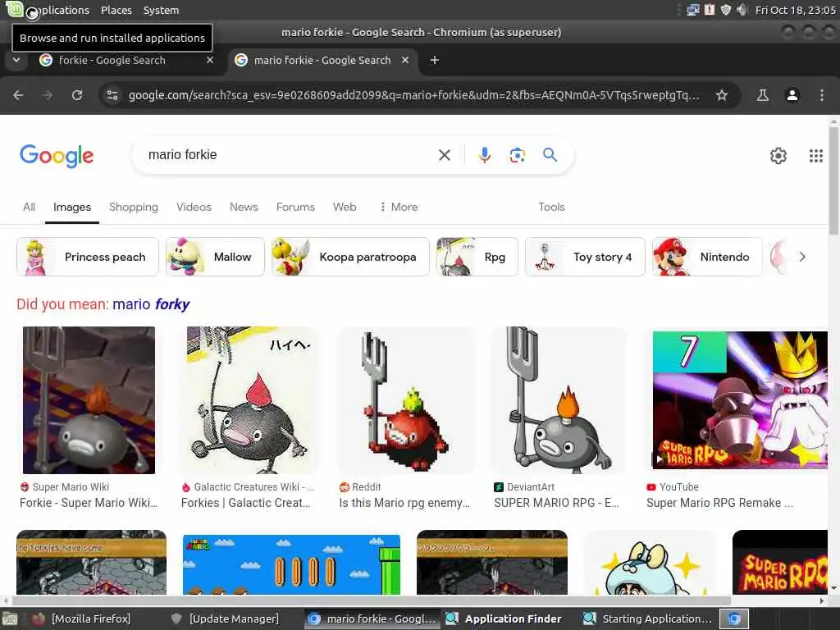The image size is (840, 630).
Task: Filter by the Nintendo chip
Action: pyautogui.click(x=707, y=257)
